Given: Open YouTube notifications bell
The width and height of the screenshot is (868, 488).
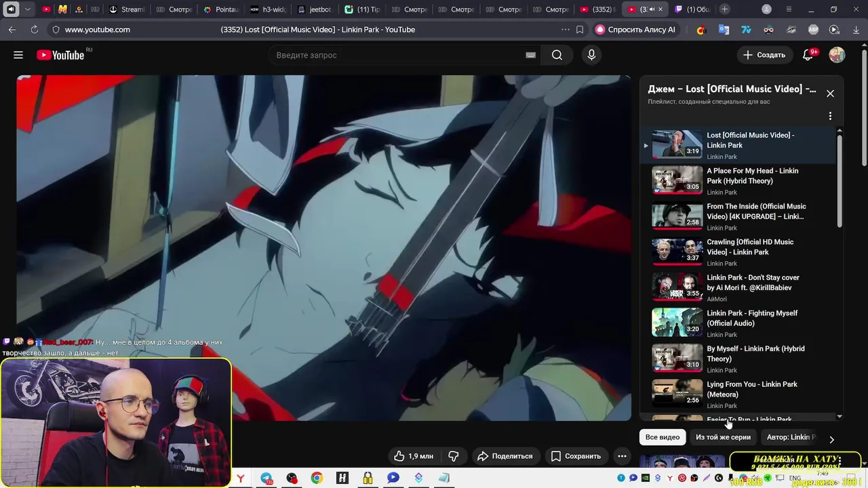Looking at the screenshot, I should [x=808, y=55].
